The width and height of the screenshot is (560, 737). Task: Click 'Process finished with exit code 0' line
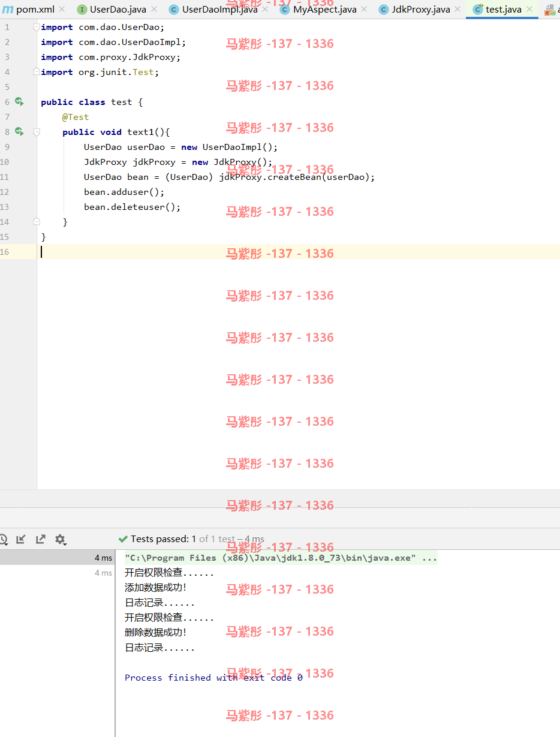pos(213,678)
